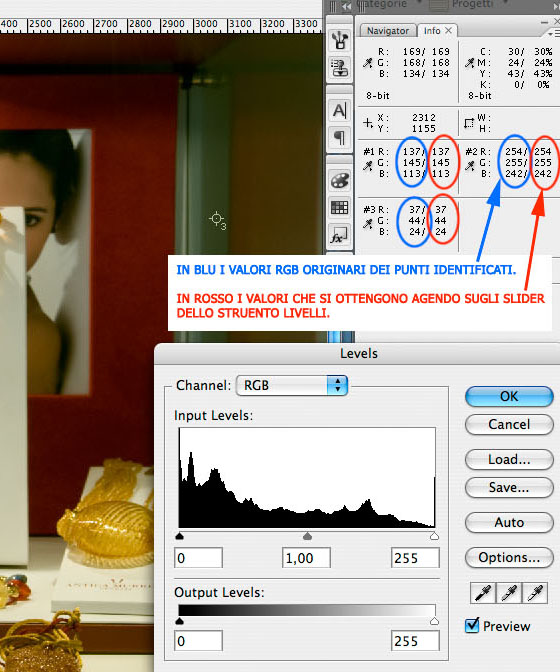Select the gray point eyedropper in Levels
Screen dimensions: 560x672
click(509, 593)
